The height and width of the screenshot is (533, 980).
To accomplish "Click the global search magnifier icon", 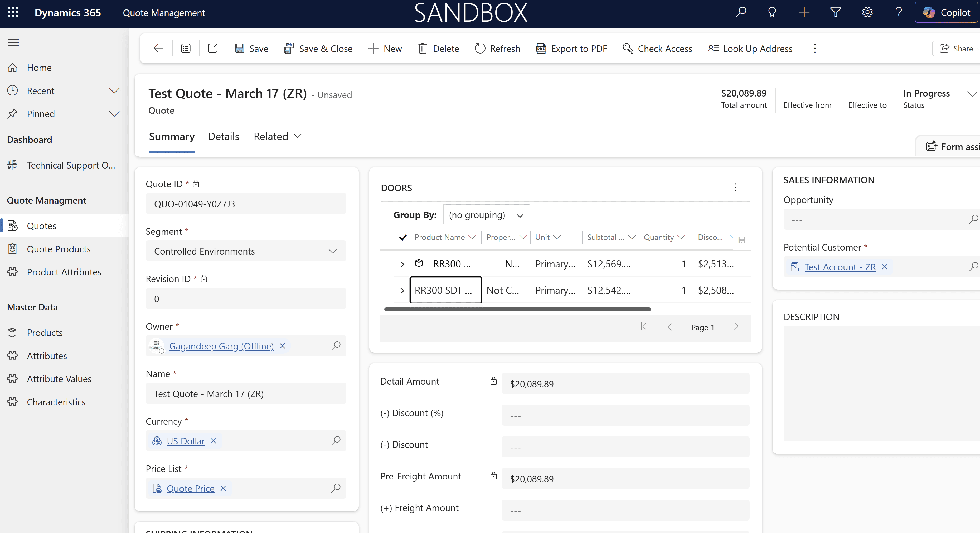I will point(740,12).
